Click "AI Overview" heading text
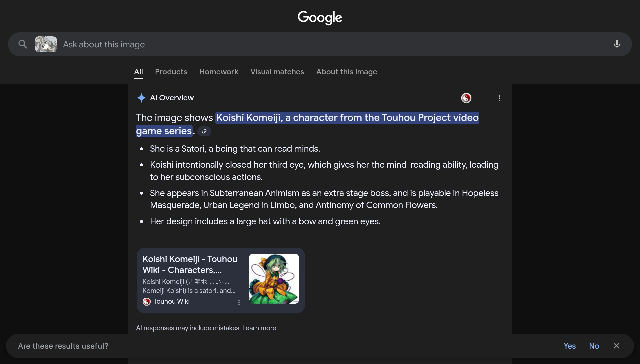This screenshot has height=364, width=640. point(172,98)
